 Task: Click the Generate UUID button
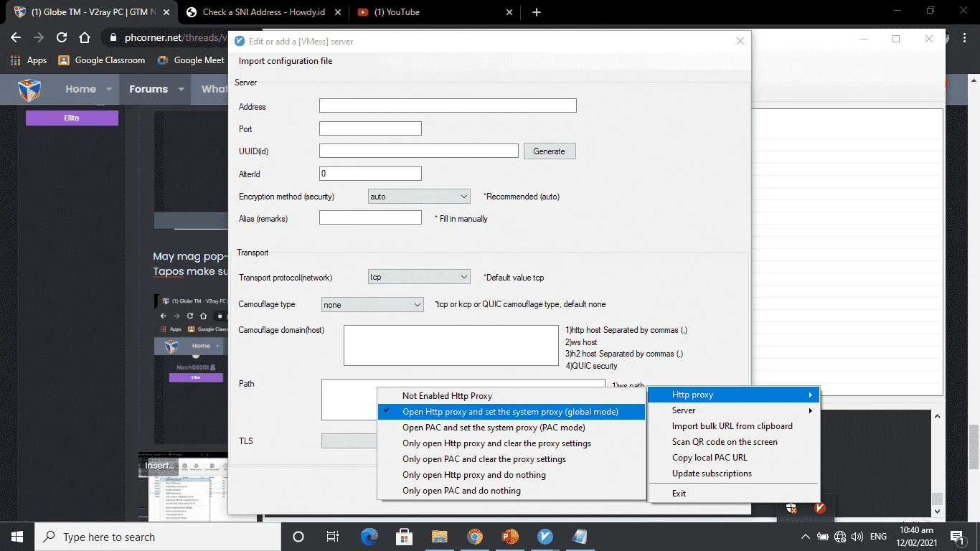[x=550, y=151]
